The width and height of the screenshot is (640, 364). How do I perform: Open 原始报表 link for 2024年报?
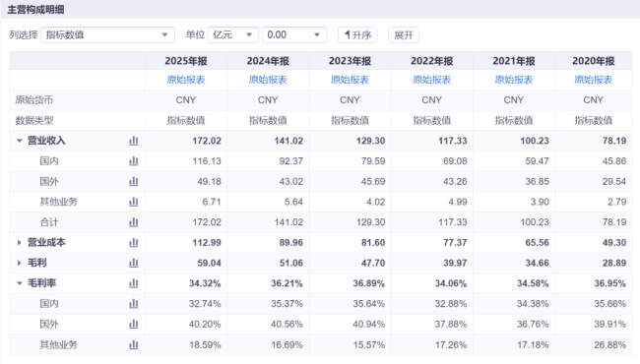pos(268,80)
